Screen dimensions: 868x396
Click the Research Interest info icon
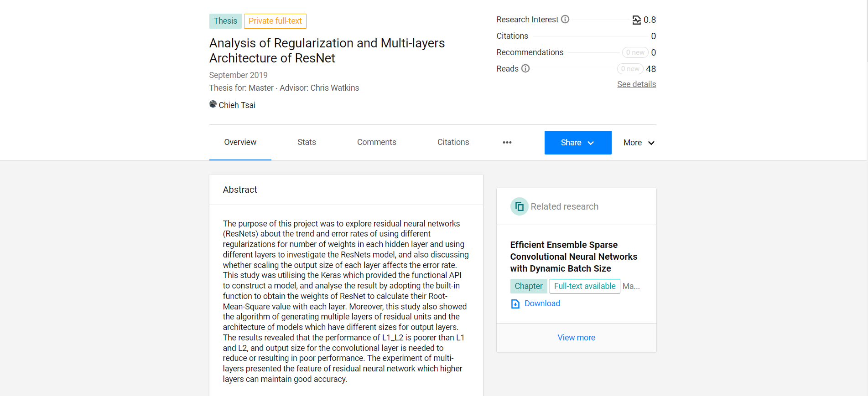pyautogui.click(x=565, y=19)
